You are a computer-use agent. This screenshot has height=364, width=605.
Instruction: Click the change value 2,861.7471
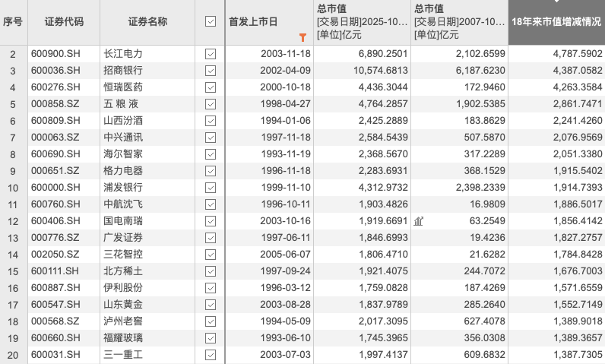(x=578, y=103)
